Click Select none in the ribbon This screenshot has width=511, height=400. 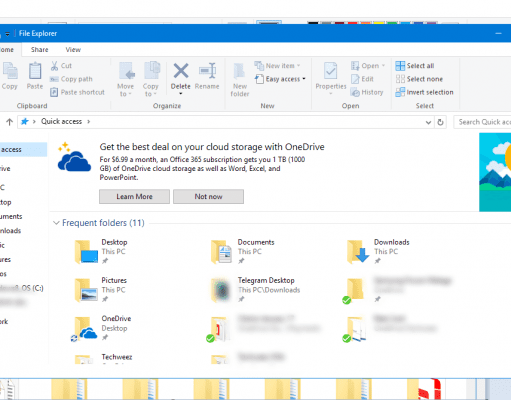(x=419, y=79)
